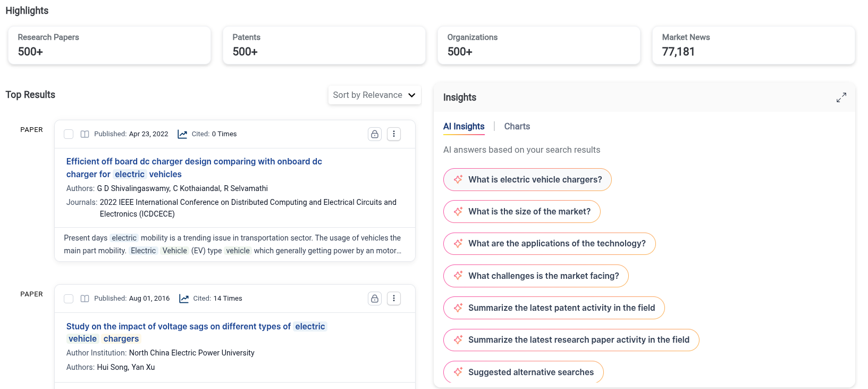
Task: Ask 'What are the applications of the technology?'
Action: click(x=550, y=244)
